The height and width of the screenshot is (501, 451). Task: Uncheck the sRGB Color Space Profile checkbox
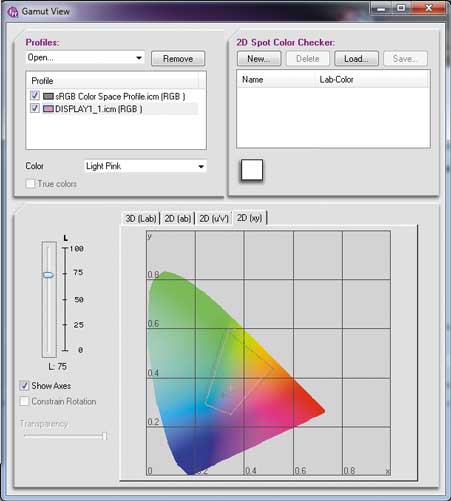(35, 96)
